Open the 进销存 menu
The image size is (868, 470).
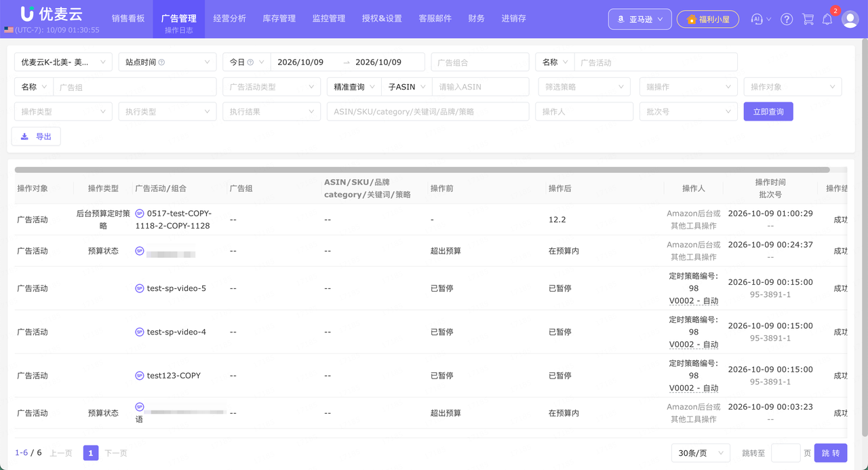514,19
